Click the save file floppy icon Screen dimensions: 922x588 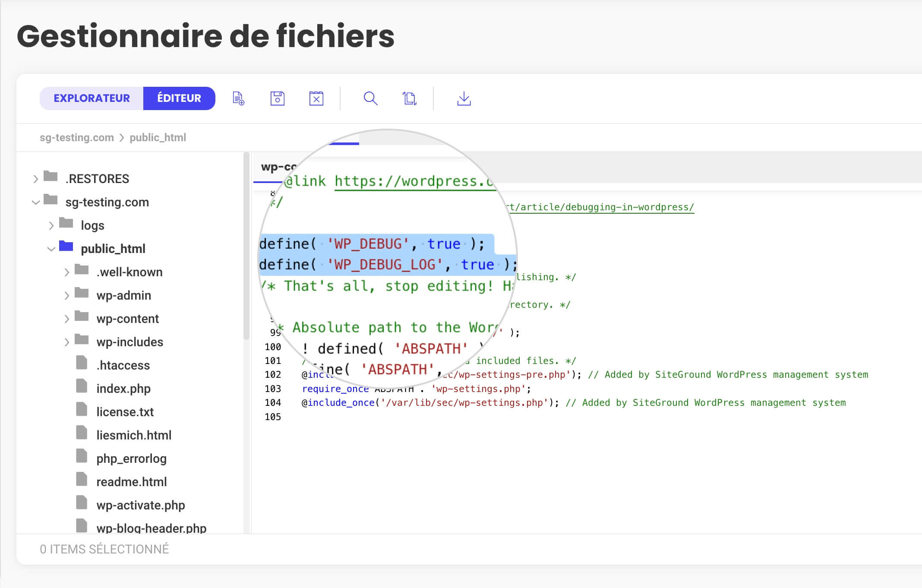click(x=277, y=98)
